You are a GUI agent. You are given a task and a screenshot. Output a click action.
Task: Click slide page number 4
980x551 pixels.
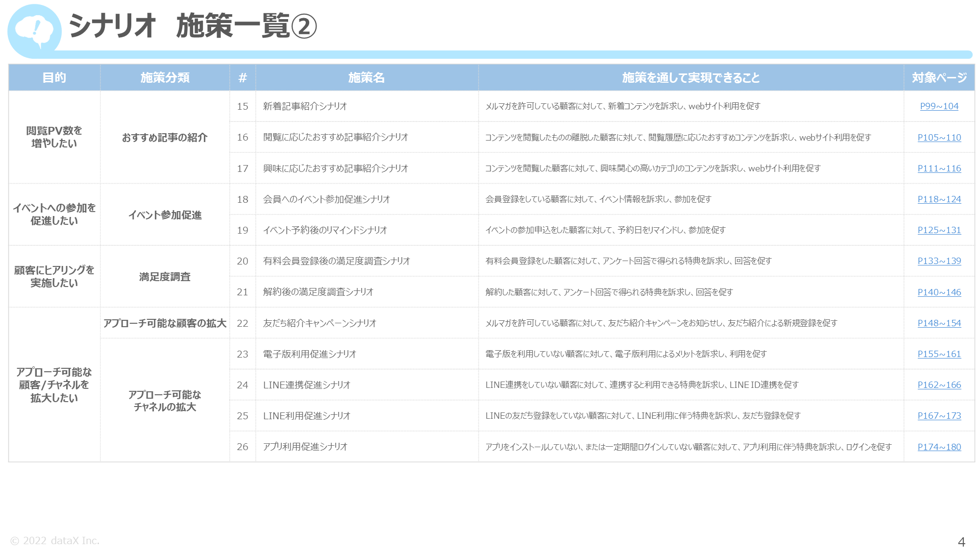coord(961,542)
